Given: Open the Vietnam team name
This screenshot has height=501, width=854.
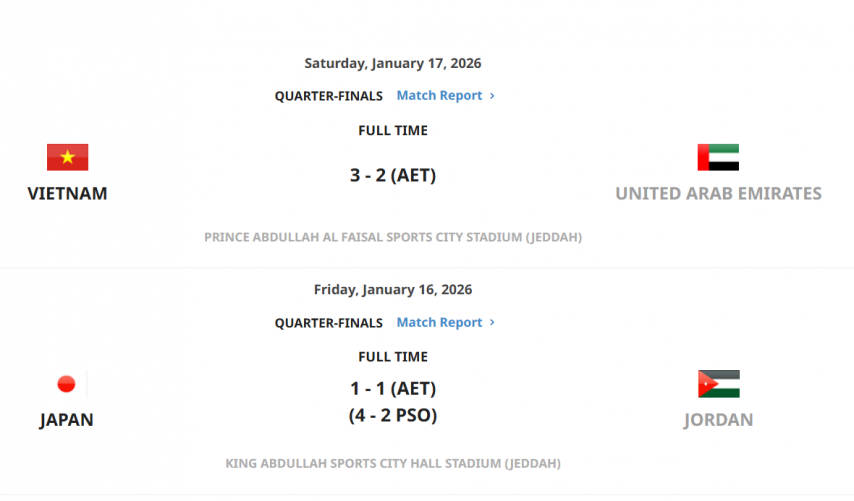Looking at the screenshot, I should click(x=67, y=193).
